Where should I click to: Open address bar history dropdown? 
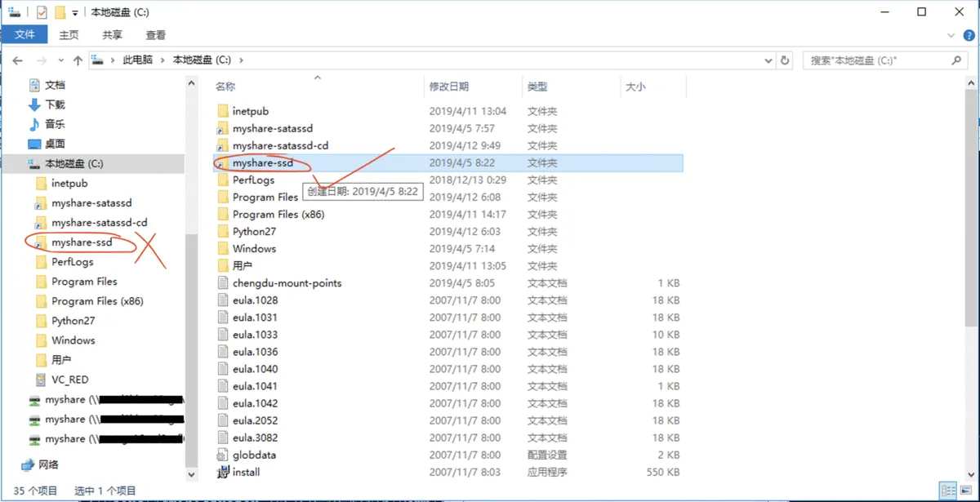pyautogui.click(x=768, y=60)
